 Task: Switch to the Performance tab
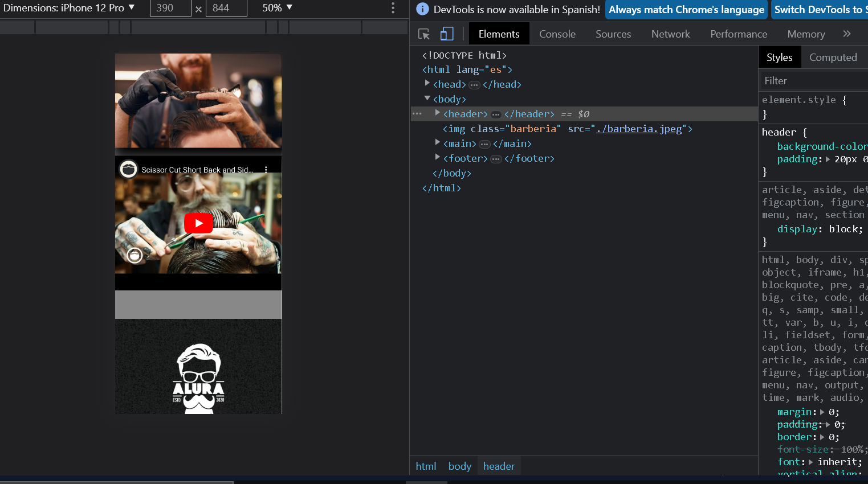[739, 34]
